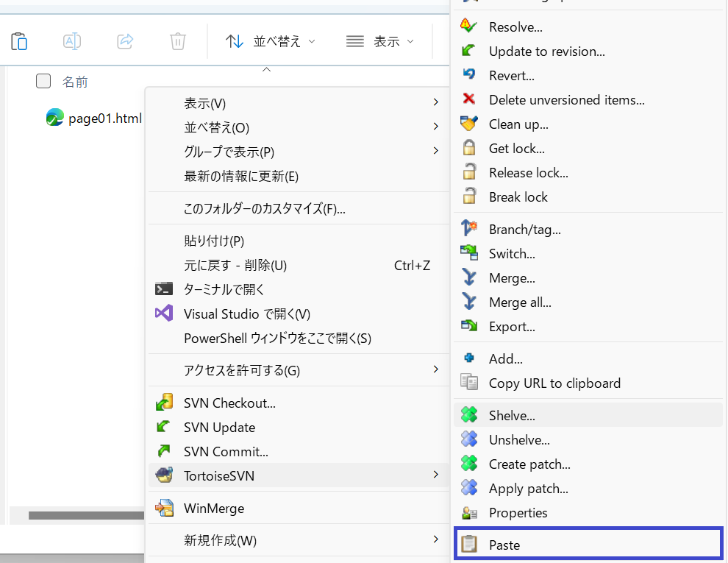Click the Revert icon in TortoiseSVN submenu
Image resolution: width=728 pixels, height=563 pixels.
click(x=469, y=75)
